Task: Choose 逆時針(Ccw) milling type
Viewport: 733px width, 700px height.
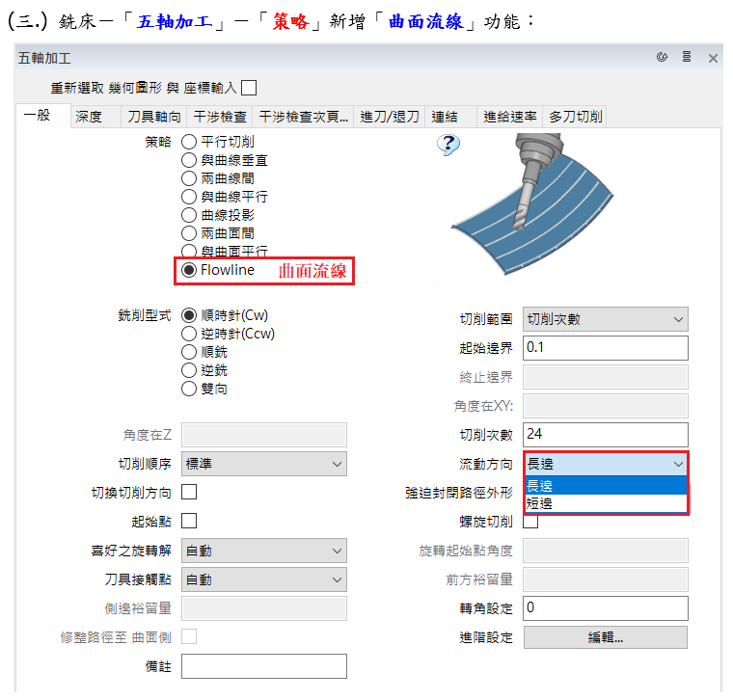Action: [189, 335]
